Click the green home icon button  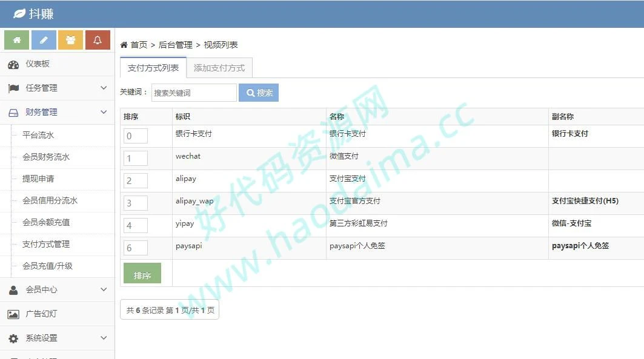16,40
